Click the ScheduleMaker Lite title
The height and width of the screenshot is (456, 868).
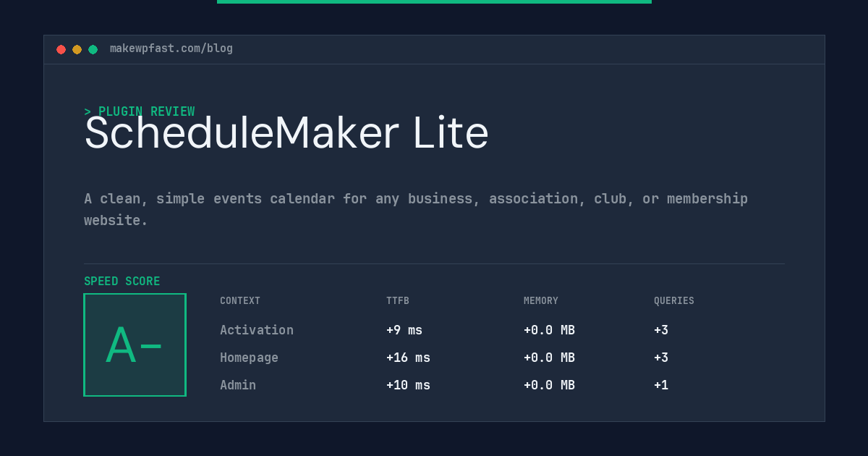(x=286, y=133)
